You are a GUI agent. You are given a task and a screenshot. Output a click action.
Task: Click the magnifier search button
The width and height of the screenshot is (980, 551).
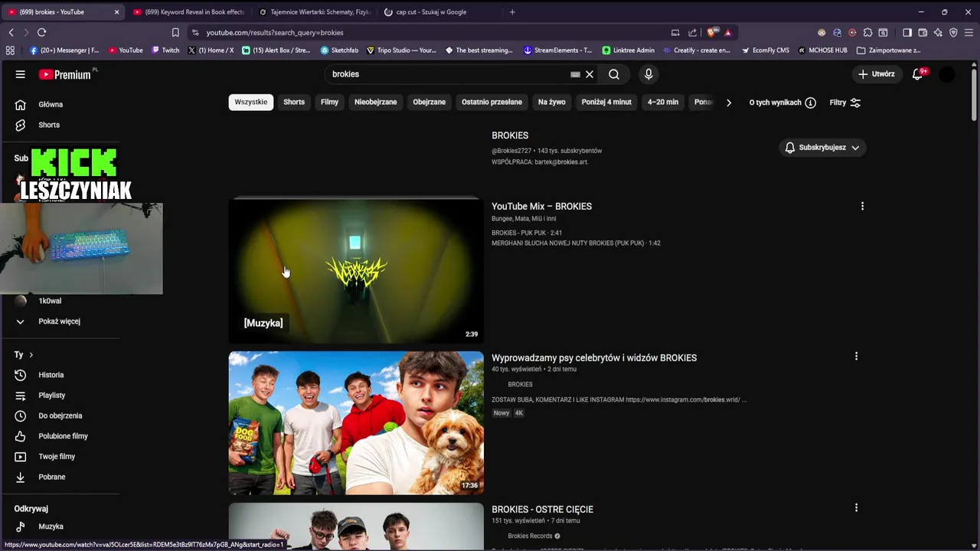(x=614, y=74)
